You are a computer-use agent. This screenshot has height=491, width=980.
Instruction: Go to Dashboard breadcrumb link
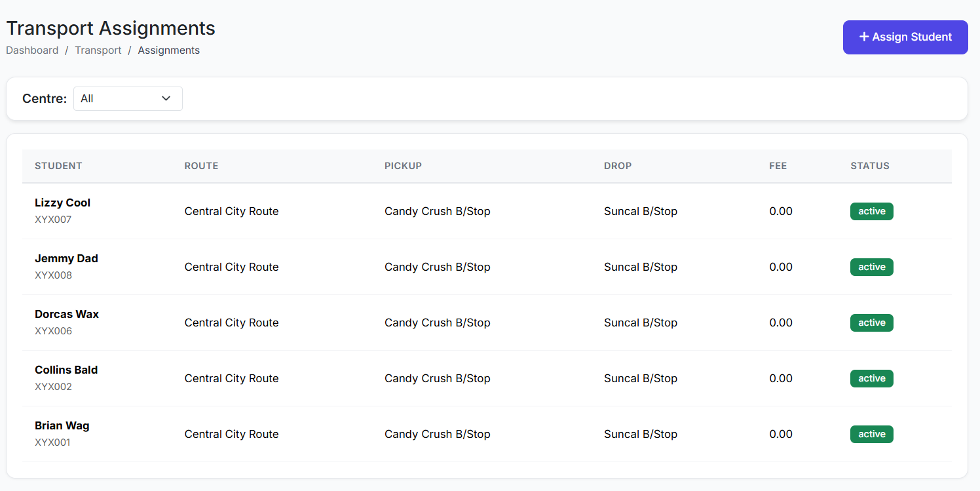(x=32, y=50)
